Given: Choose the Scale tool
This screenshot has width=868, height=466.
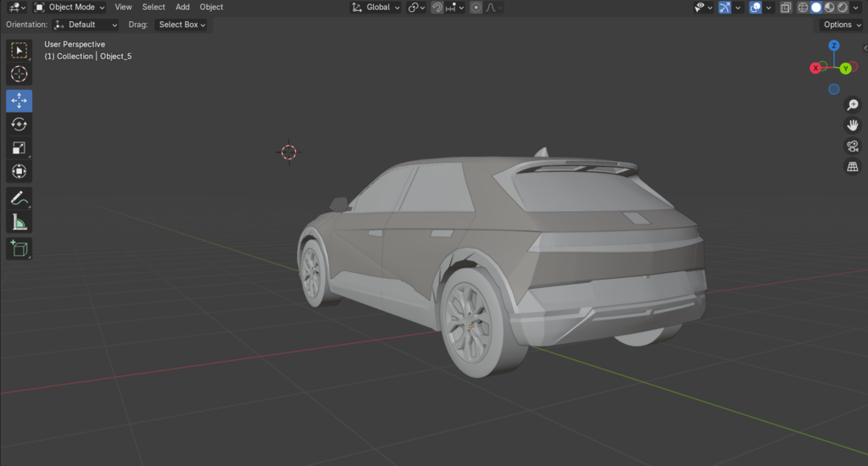Looking at the screenshot, I should pos(19,148).
